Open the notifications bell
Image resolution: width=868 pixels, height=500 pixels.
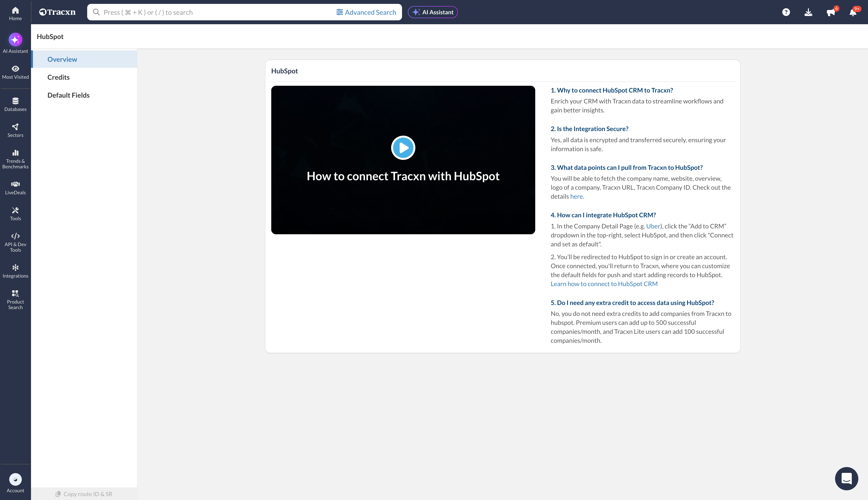(852, 12)
